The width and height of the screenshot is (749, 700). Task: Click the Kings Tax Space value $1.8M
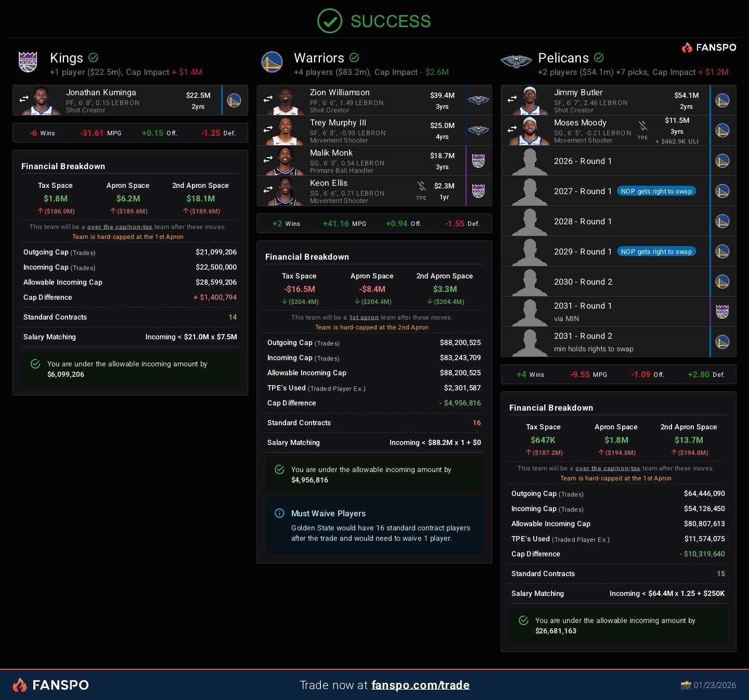coord(56,198)
